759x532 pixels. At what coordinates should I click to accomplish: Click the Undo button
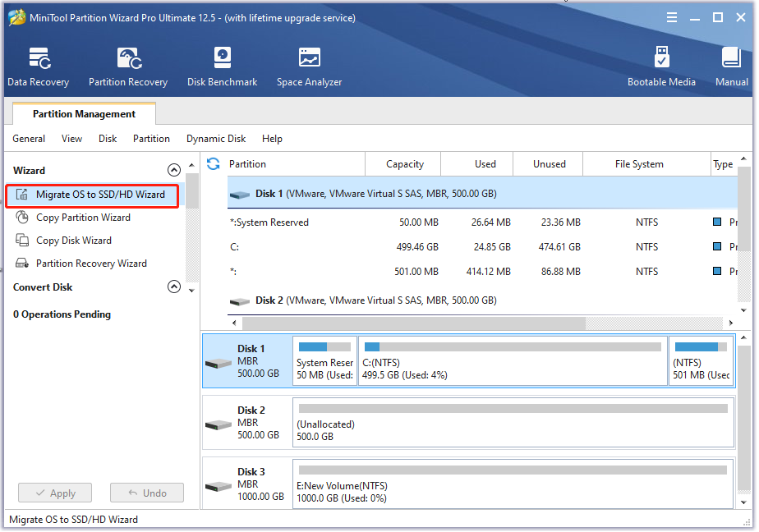(x=147, y=493)
